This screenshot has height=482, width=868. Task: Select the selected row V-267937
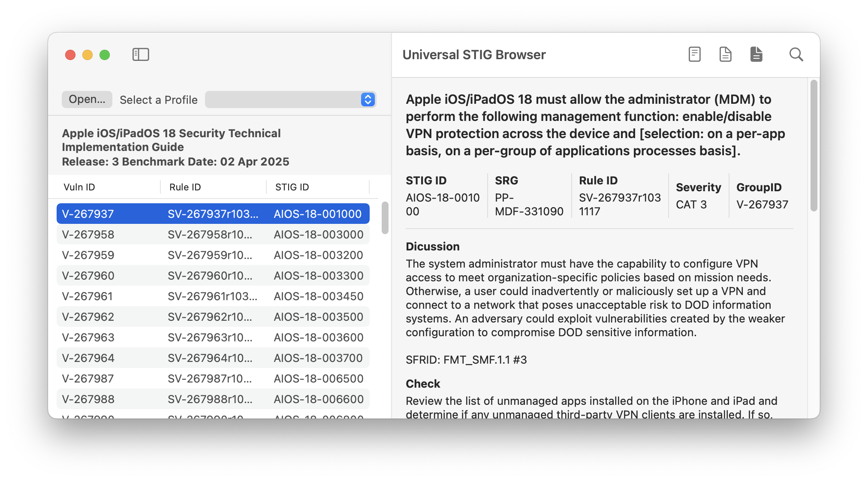coord(213,214)
